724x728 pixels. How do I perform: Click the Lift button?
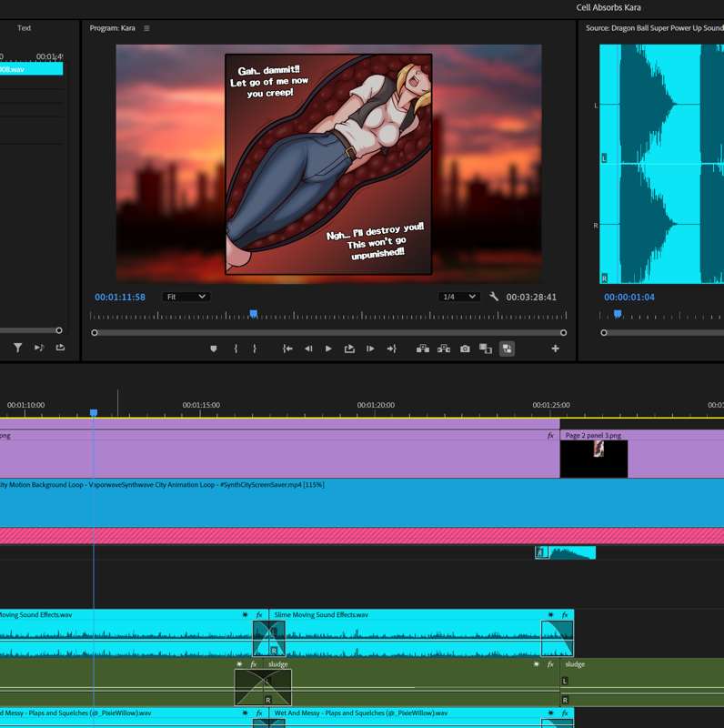(x=422, y=349)
